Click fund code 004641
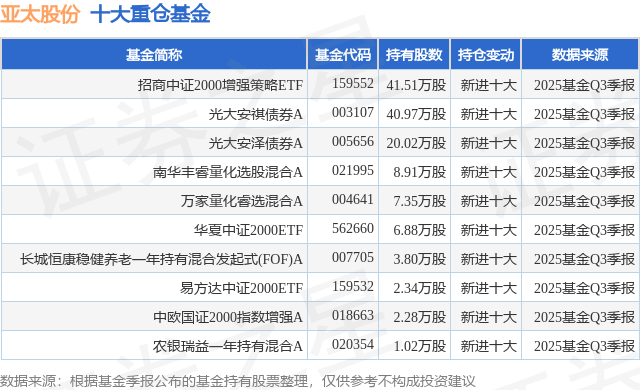The image size is (640, 390). pyautogui.click(x=353, y=199)
